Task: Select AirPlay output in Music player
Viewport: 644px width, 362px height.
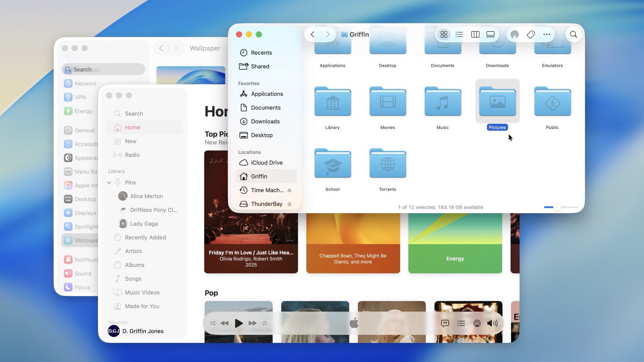Action: 477,323
